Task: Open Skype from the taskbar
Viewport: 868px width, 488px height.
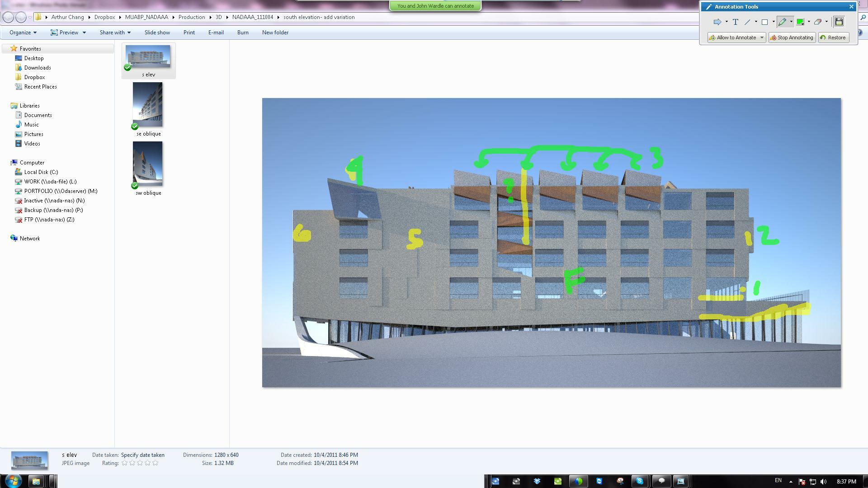Action: 639,481
